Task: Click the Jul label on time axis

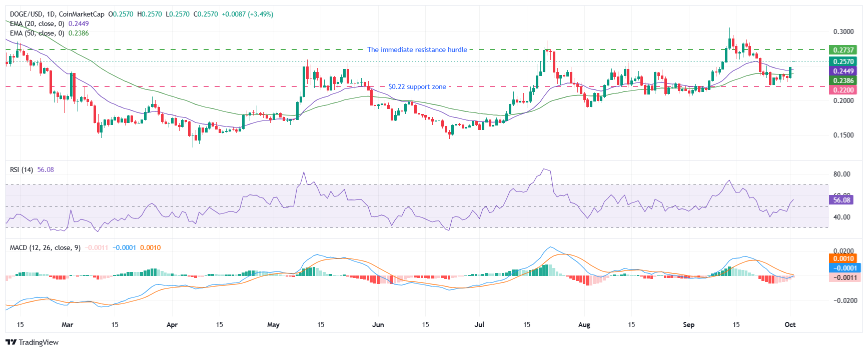Action: 479,324
